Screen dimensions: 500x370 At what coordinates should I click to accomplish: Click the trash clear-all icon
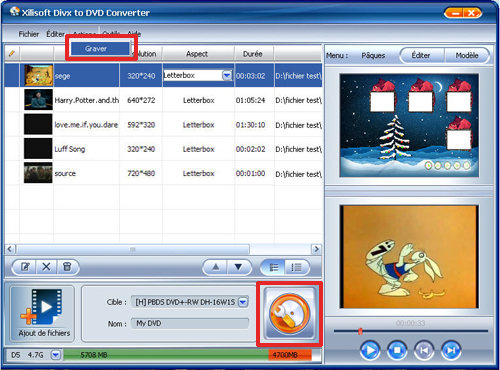click(x=67, y=267)
